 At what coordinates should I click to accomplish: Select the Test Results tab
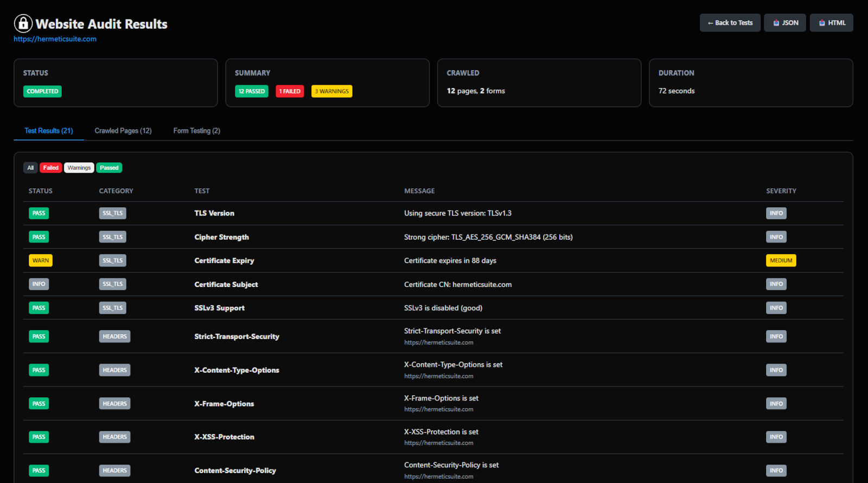49,131
